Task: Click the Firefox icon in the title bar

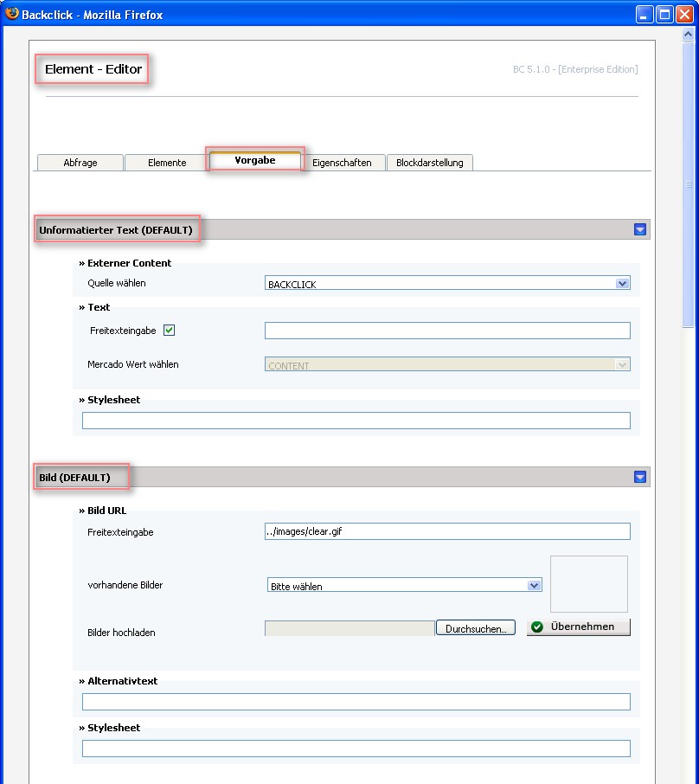Action: [11, 14]
